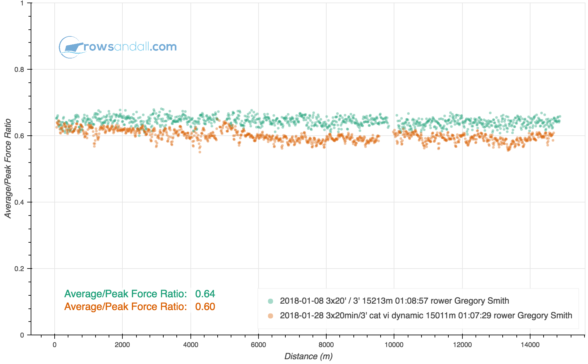Click the 8000 tick label on the distance axis
Viewport: 588px width, 364px height.
click(x=326, y=345)
